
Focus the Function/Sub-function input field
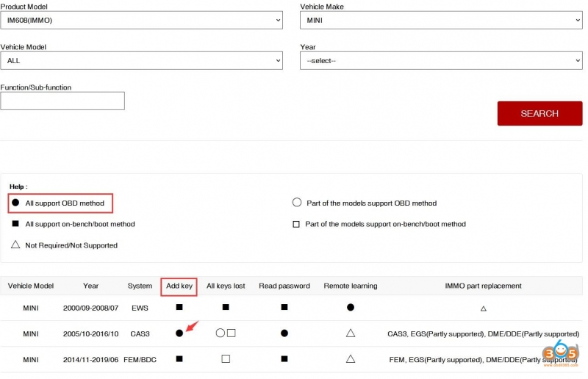point(62,101)
